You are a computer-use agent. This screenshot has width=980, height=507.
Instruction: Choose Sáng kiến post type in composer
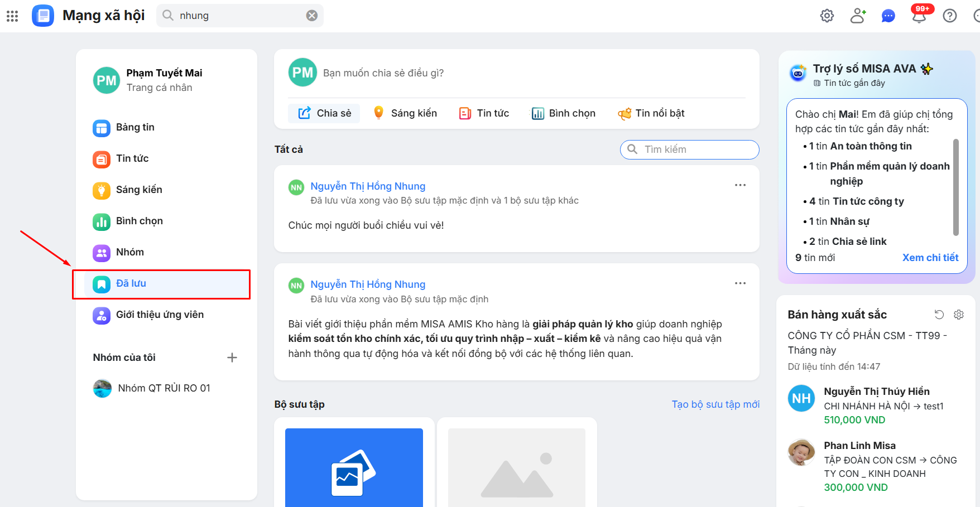click(x=405, y=113)
